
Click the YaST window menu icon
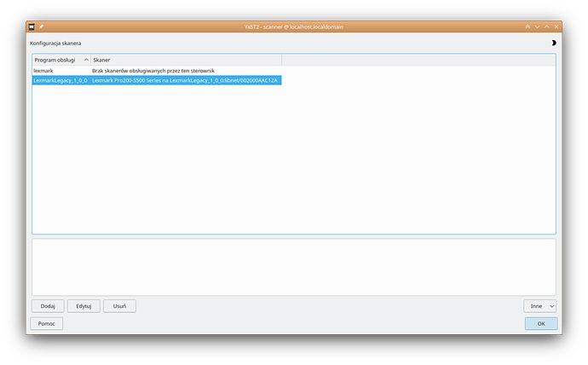32,27
